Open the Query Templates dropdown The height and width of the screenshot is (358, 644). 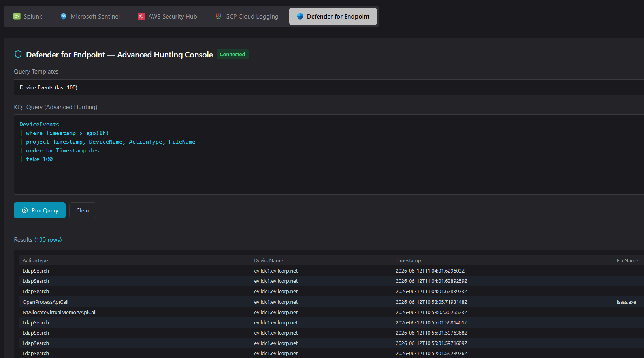329,87
